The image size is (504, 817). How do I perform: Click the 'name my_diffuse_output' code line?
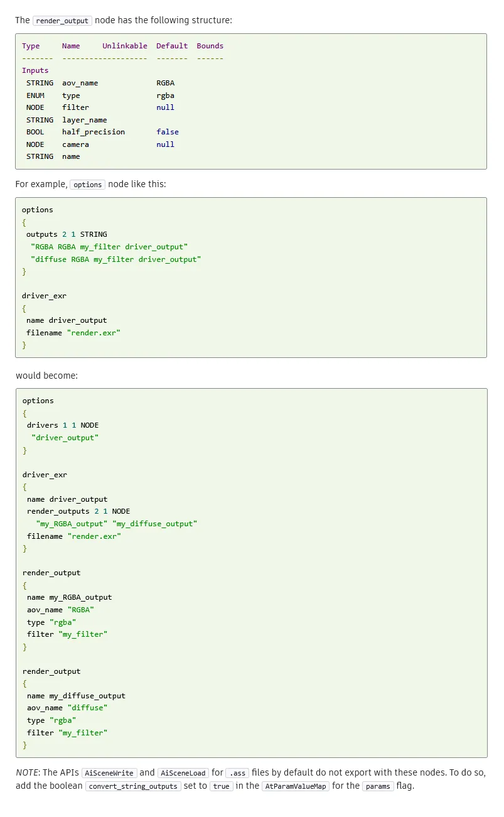click(x=76, y=696)
